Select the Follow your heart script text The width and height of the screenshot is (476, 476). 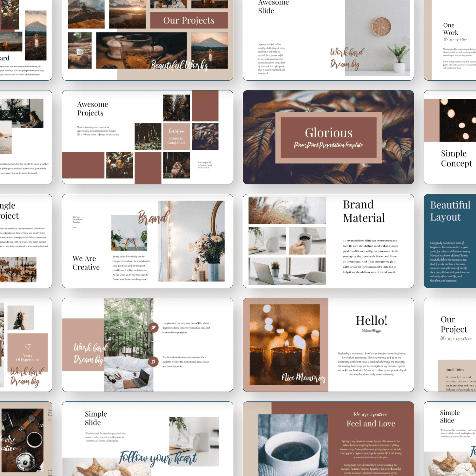[x=157, y=458]
